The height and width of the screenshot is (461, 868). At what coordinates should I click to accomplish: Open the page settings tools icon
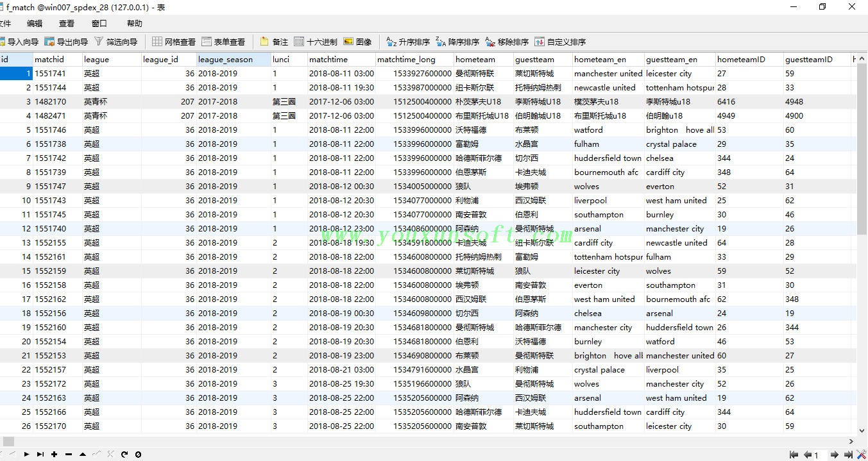[x=860, y=455]
